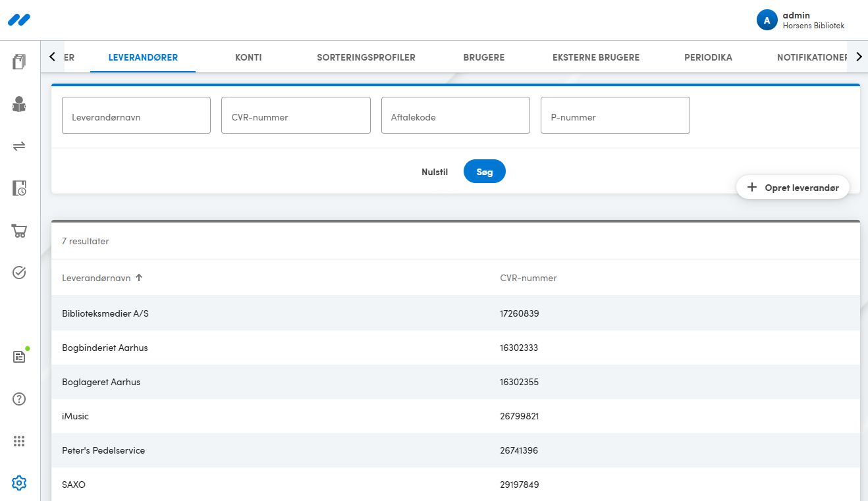Click the 7 resultater count text
The height and width of the screenshot is (501, 868).
click(x=86, y=241)
